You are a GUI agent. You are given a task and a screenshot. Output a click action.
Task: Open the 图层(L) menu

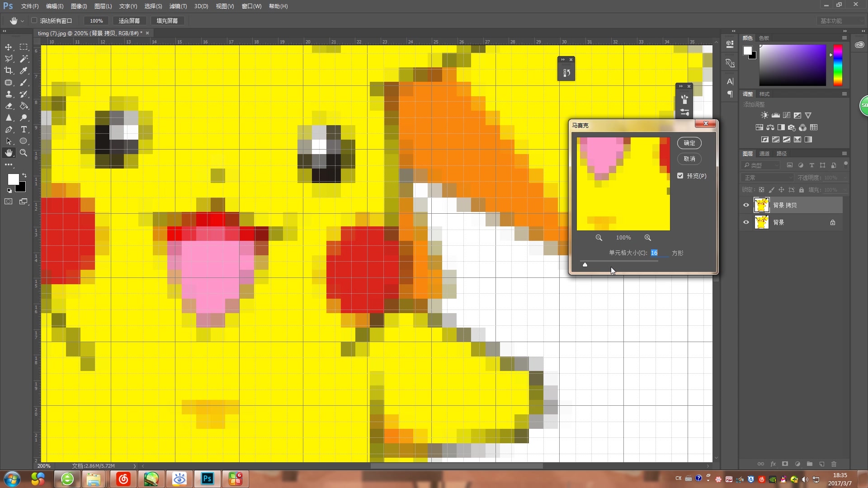[103, 6]
